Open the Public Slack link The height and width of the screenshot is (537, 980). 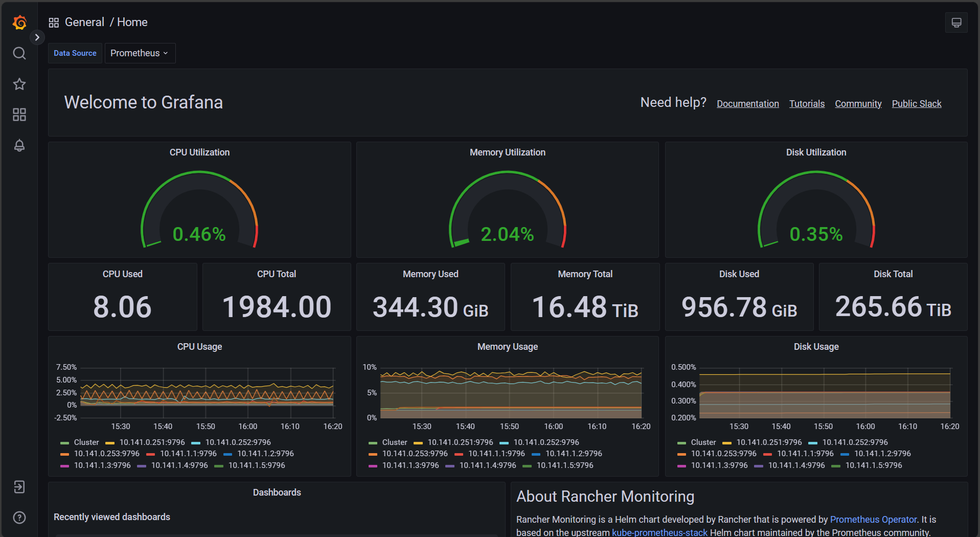point(916,103)
